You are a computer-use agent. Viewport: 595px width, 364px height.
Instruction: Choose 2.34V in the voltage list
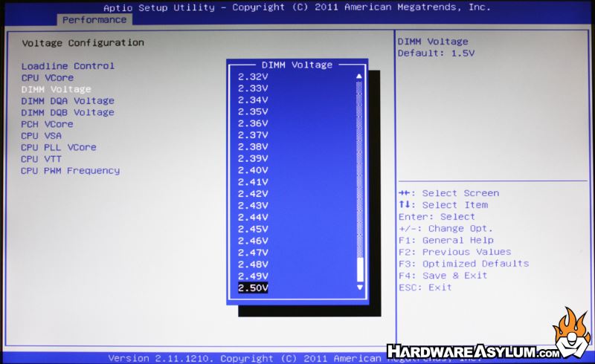(x=253, y=100)
